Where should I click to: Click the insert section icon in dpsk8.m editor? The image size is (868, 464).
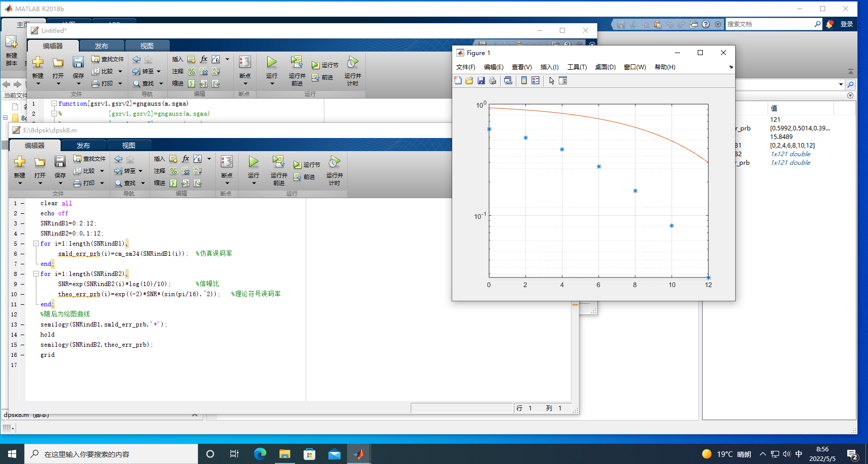coord(173,159)
